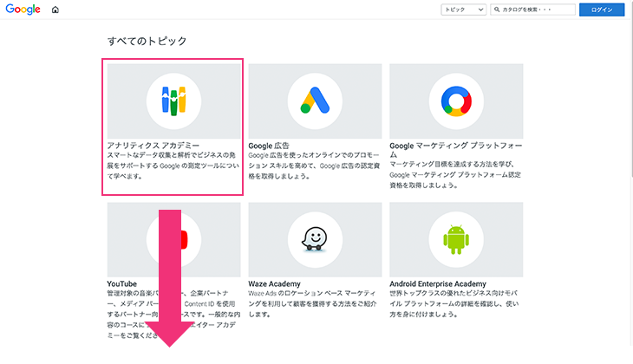Open the Android robot icon tile
The image size is (633, 364).
[x=456, y=240]
